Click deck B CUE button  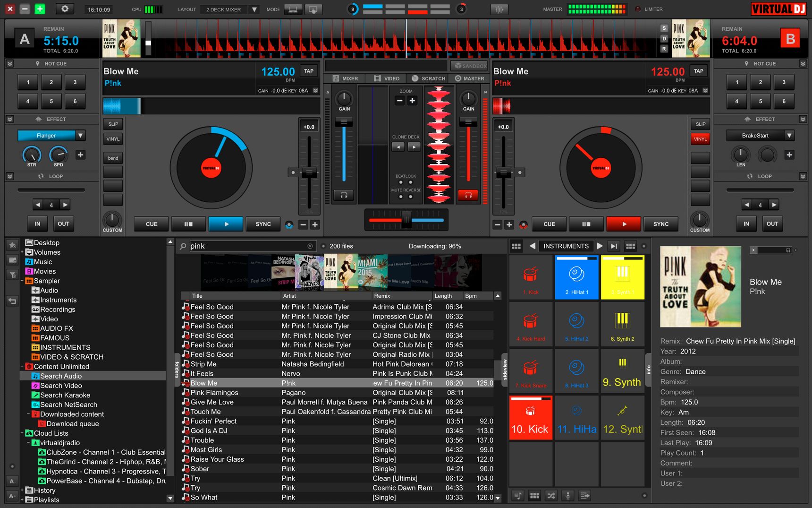[x=550, y=224]
